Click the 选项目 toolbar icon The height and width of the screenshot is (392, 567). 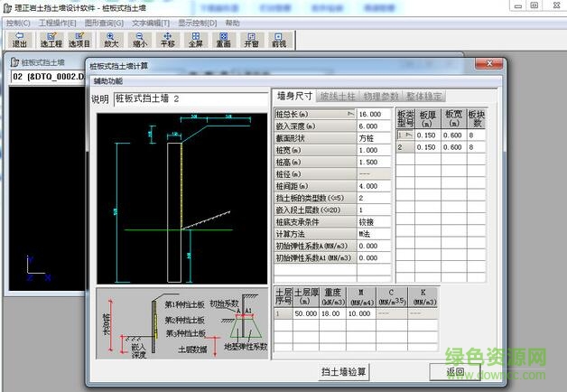[x=80, y=39]
